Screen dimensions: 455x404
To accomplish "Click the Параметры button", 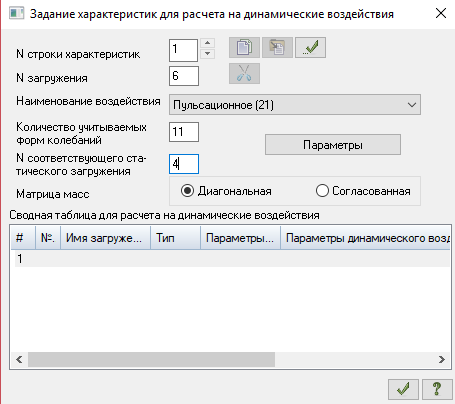I will click(x=333, y=145).
